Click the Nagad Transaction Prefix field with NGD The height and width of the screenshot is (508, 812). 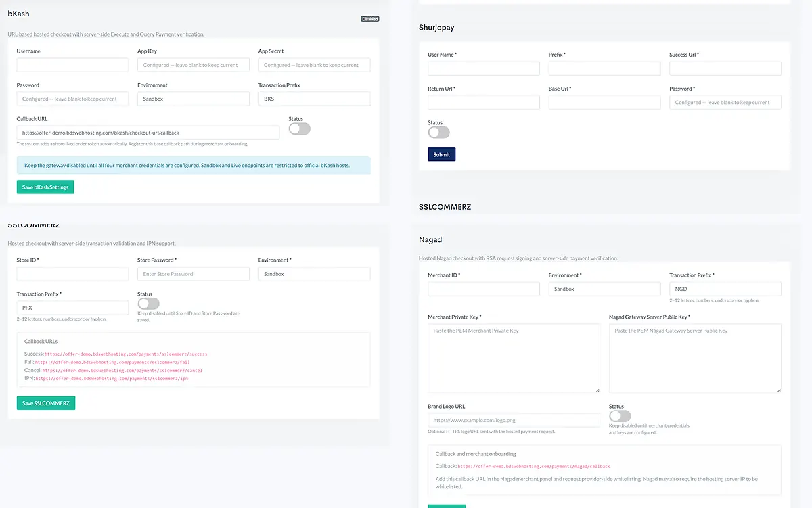click(x=725, y=289)
